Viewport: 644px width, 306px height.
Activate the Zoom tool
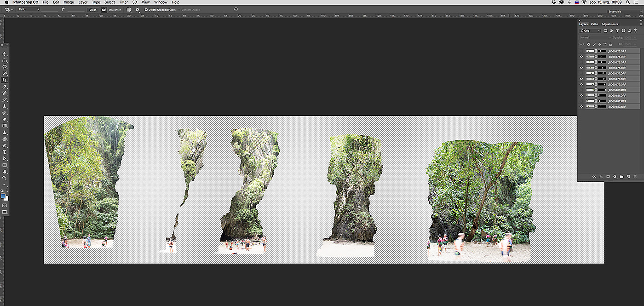[5, 178]
